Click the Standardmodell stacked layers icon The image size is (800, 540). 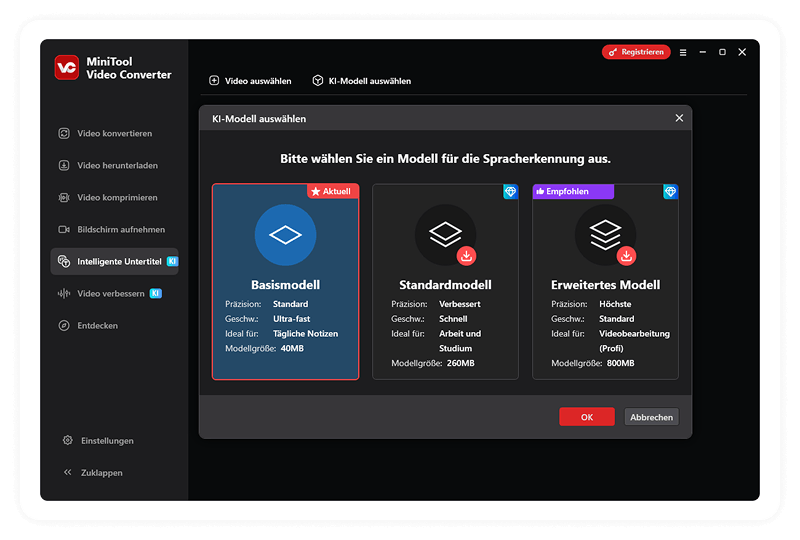click(x=445, y=235)
